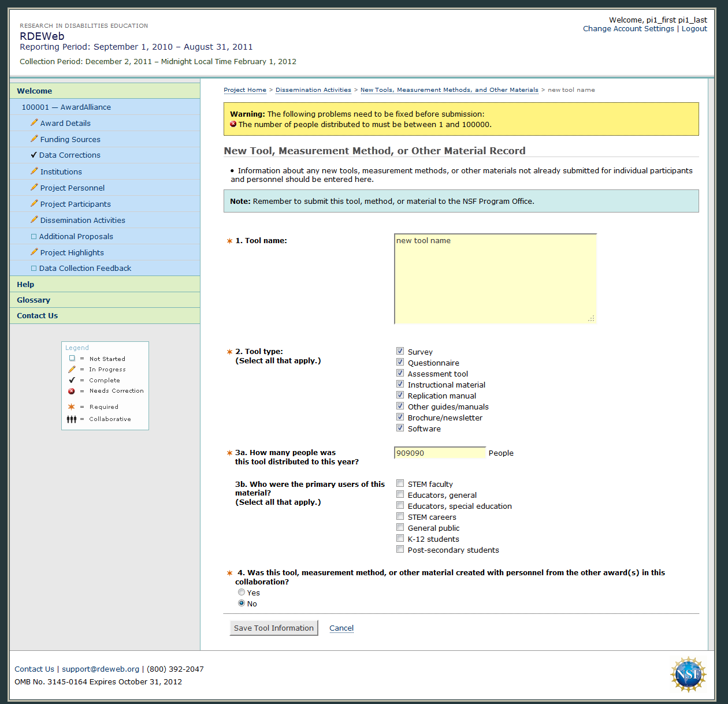Screen dimensions: 728x704
Task: Uncheck the Instructional material checkbox
Action: (x=400, y=384)
